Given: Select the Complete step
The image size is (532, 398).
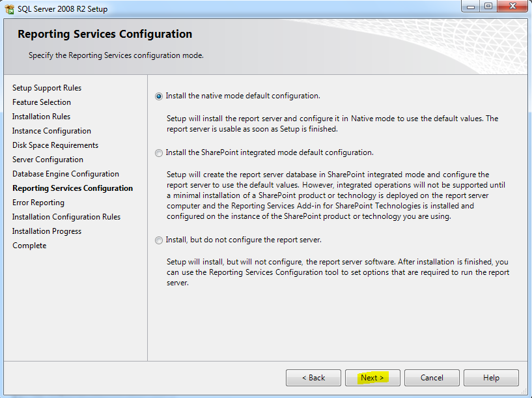Looking at the screenshot, I should point(29,246).
